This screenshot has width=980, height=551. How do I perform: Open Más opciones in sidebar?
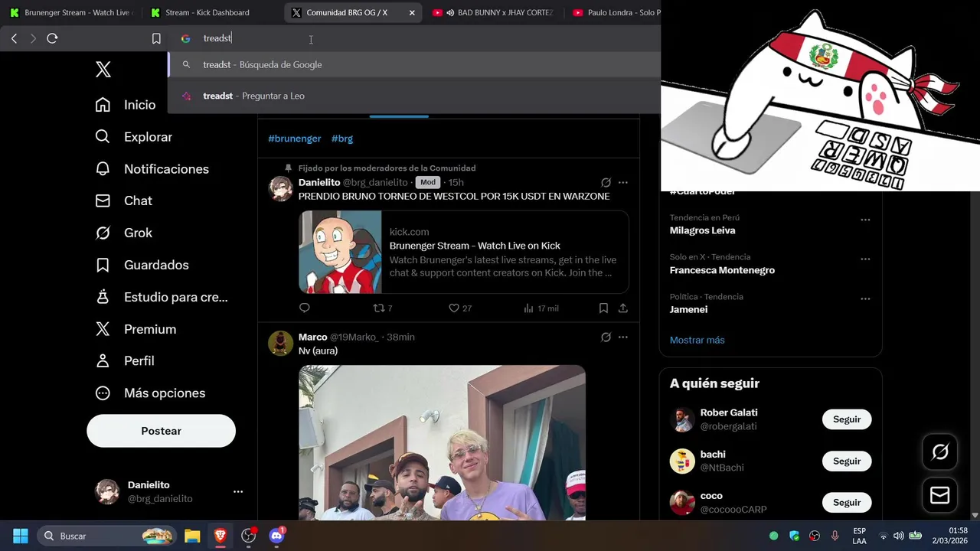coord(150,393)
